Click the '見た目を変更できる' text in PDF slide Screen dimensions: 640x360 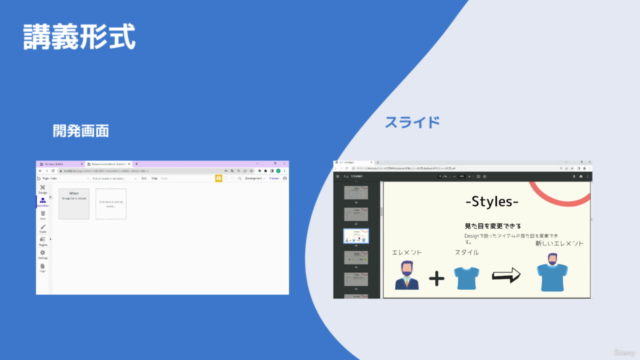pos(493,226)
